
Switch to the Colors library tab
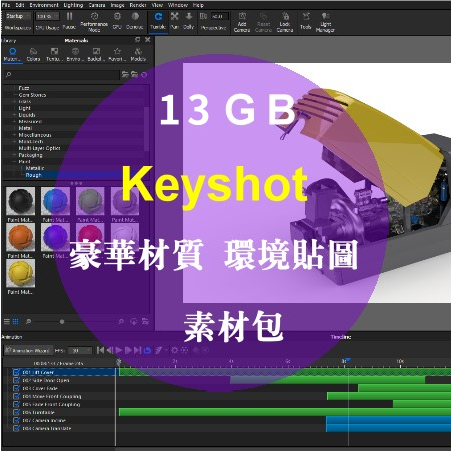33,55
